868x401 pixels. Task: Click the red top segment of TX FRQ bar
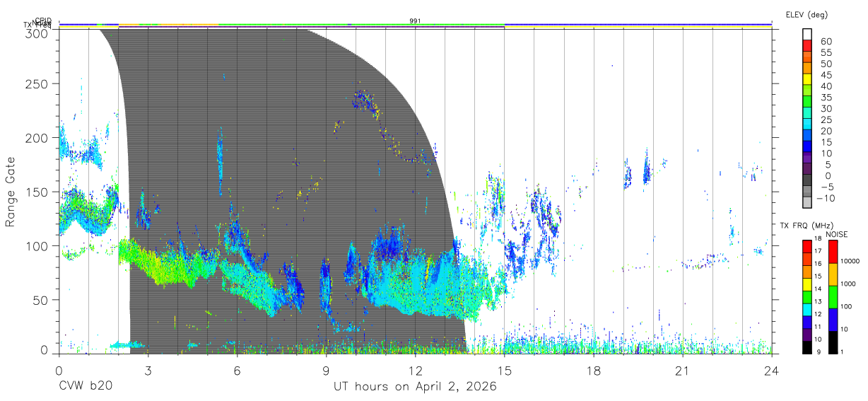807,245
